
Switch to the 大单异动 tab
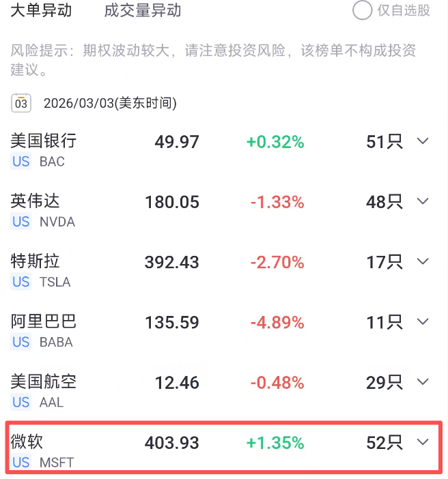tap(41, 10)
